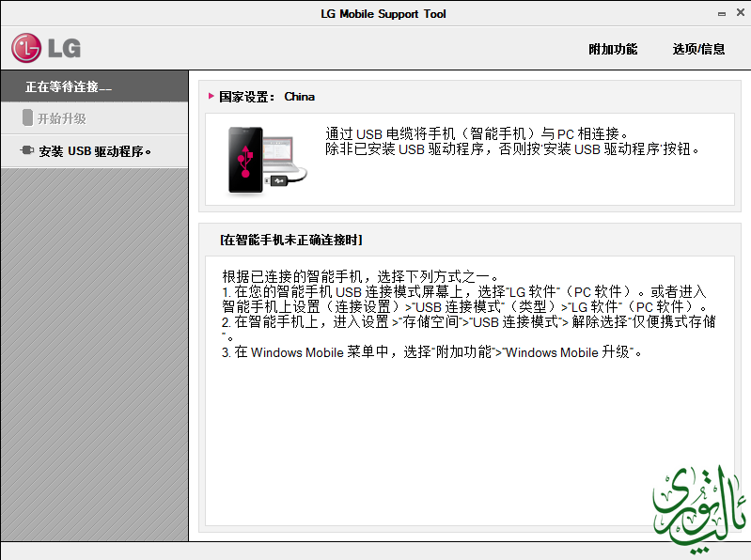The width and height of the screenshot is (751, 560).
Task: Click the China country value
Action: tap(299, 97)
